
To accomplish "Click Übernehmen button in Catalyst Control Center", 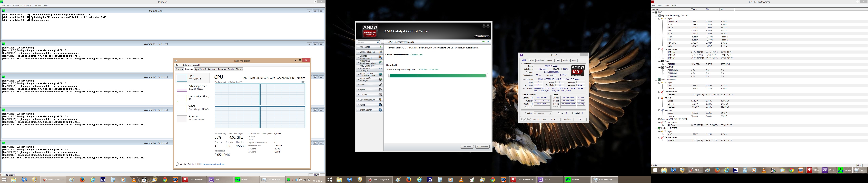I will (x=482, y=147).
